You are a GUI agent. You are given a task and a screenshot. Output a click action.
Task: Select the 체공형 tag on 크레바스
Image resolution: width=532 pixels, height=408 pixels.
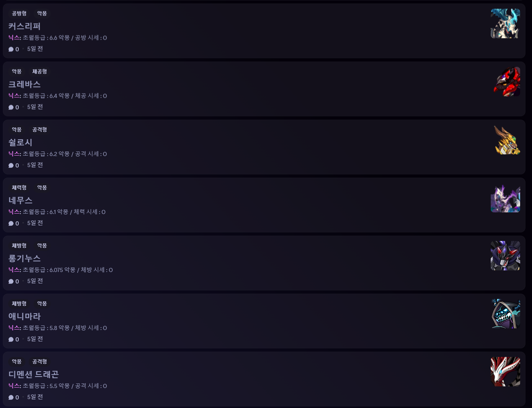pyautogui.click(x=40, y=71)
